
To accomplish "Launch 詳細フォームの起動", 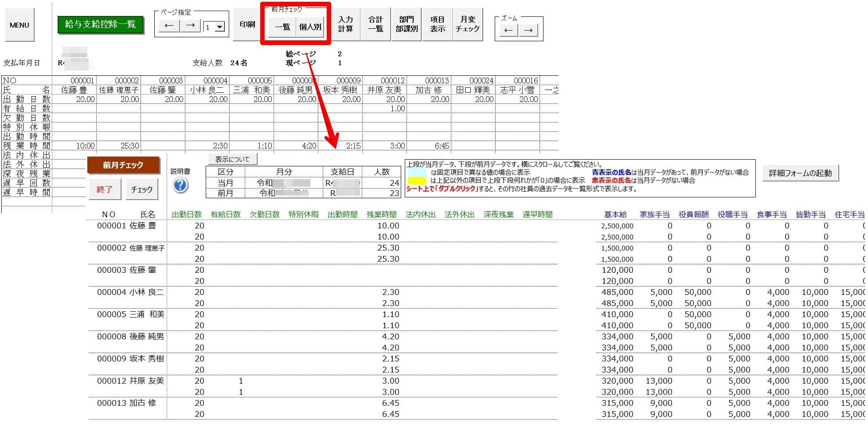I will (800, 173).
